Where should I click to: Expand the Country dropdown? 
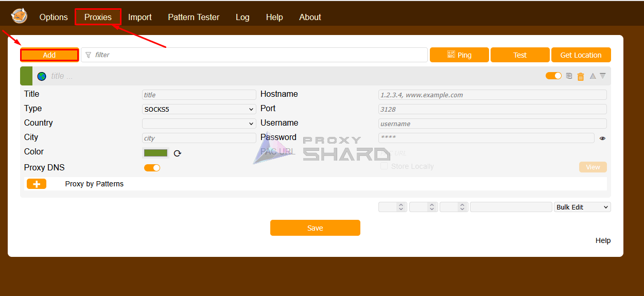(199, 124)
